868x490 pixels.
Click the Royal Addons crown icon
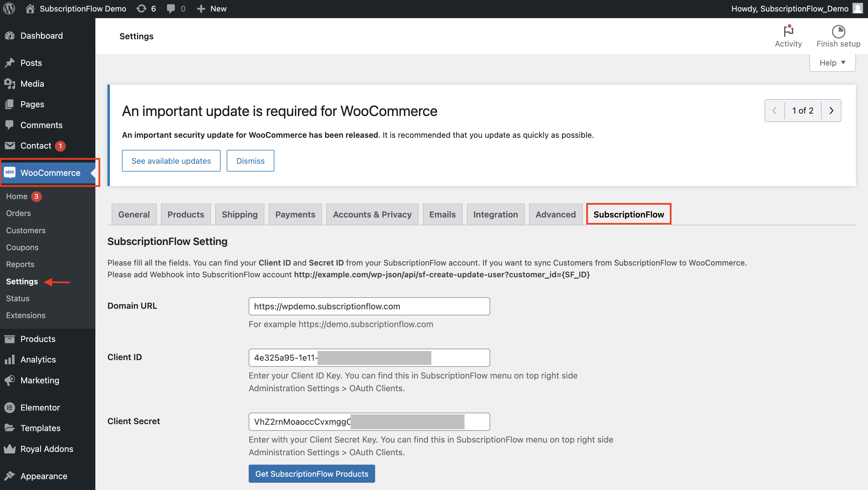click(x=10, y=449)
